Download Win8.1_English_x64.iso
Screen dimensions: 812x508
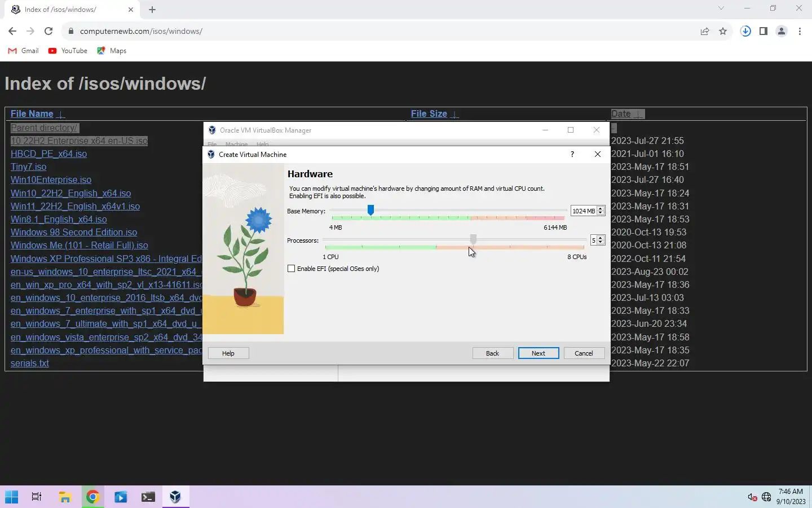point(59,220)
